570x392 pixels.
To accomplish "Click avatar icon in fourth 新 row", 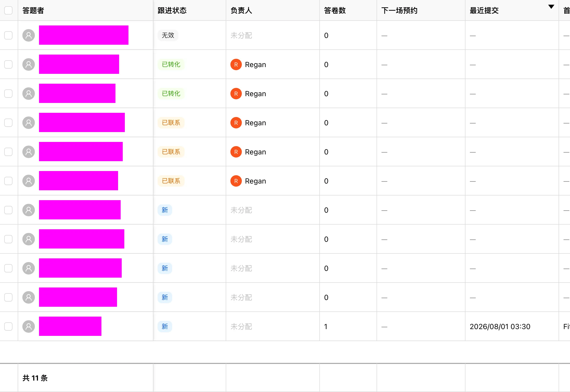I will 29,297.
